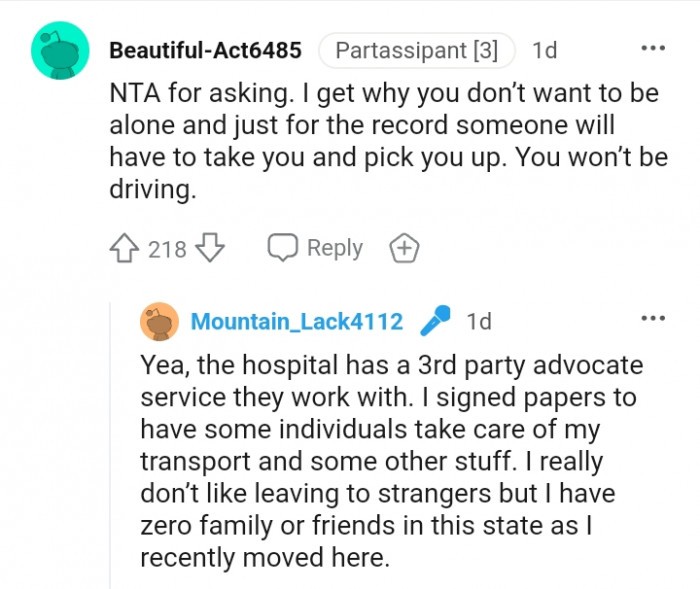Open options menu for Beautiful-Act6485 comment
The image size is (700, 589).
pyautogui.click(x=652, y=48)
